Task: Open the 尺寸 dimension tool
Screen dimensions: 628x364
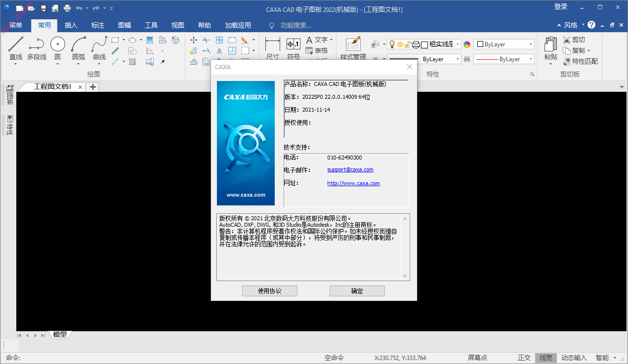Action: (x=273, y=48)
